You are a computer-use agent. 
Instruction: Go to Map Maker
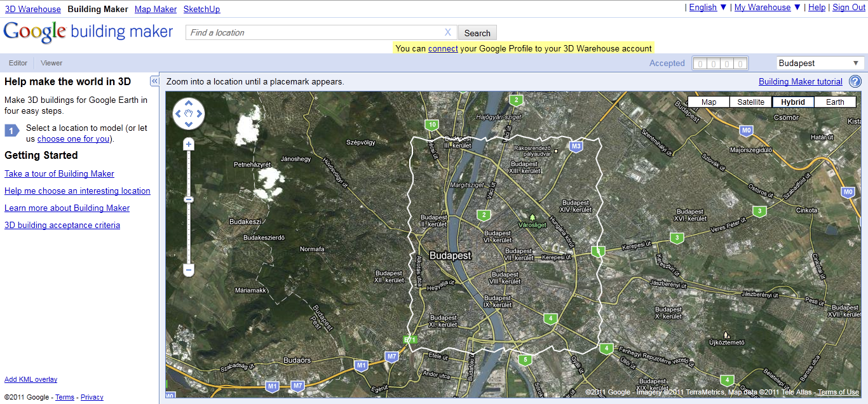[156, 9]
